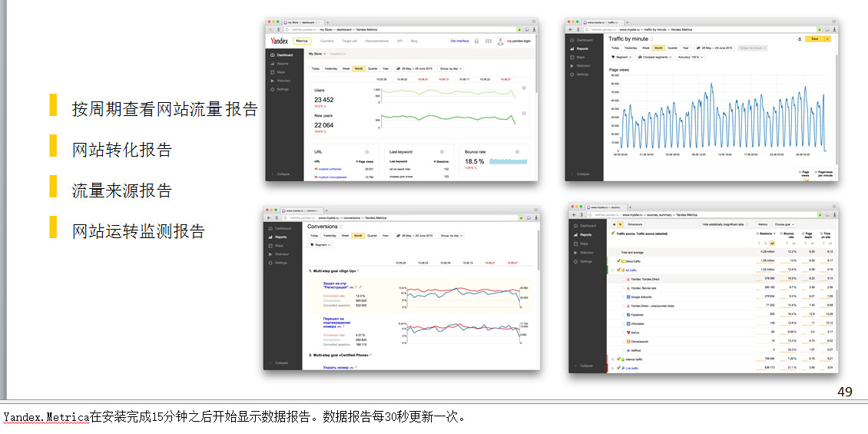The image size is (868, 434).
Task: Toggle the Internal traffic checkbox
Action: (618, 359)
